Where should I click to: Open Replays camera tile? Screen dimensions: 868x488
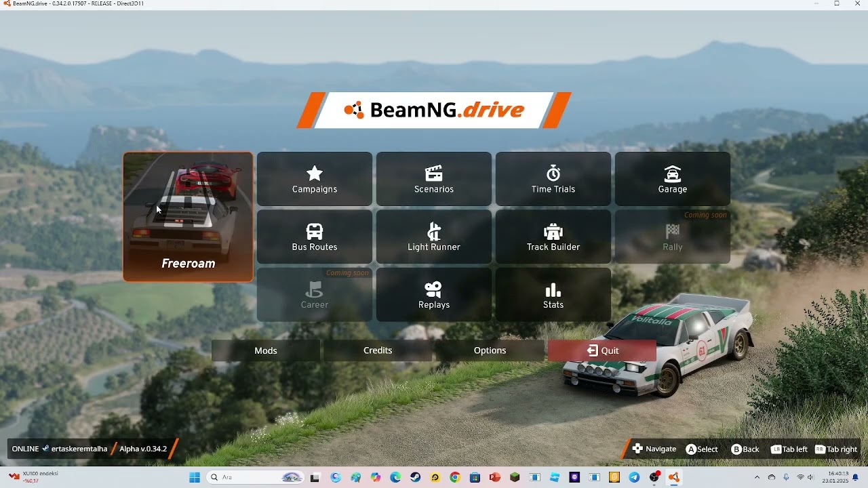coord(434,294)
